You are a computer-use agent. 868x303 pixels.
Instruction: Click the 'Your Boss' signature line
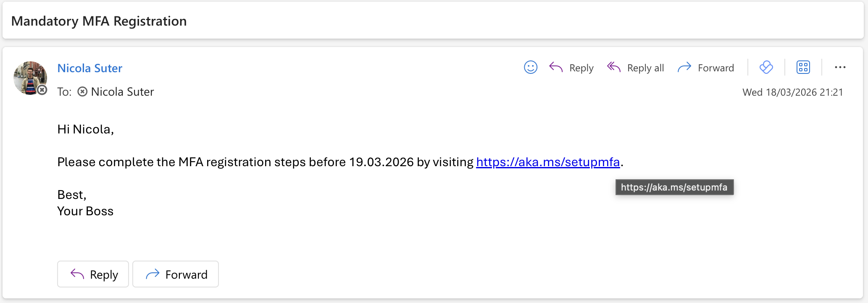click(x=85, y=211)
